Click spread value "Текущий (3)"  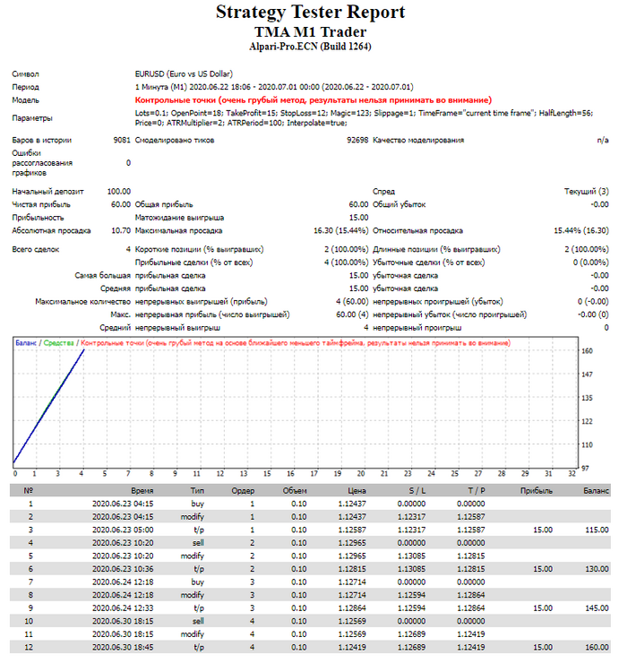click(586, 192)
